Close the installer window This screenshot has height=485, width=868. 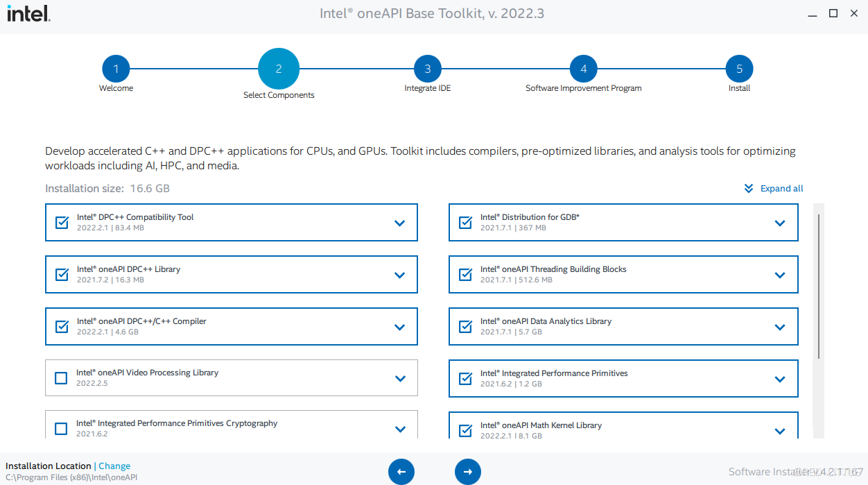click(x=855, y=13)
